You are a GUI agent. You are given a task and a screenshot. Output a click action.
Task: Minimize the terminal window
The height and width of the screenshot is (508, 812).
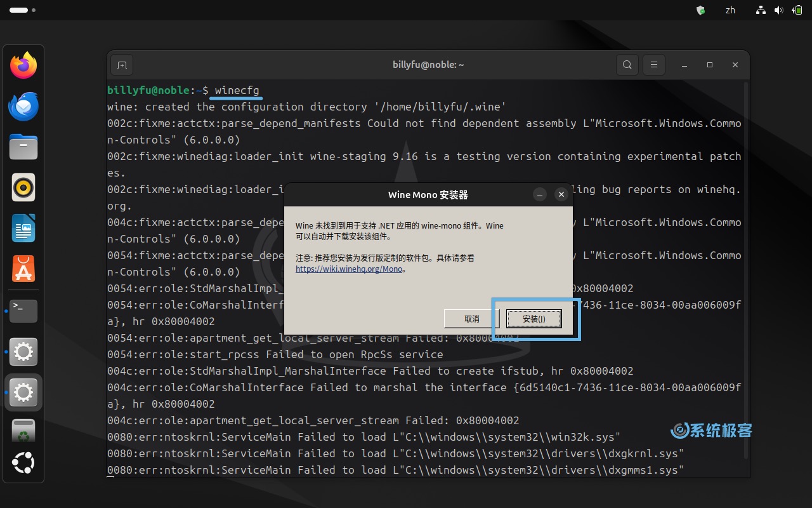(x=684, y=65)
